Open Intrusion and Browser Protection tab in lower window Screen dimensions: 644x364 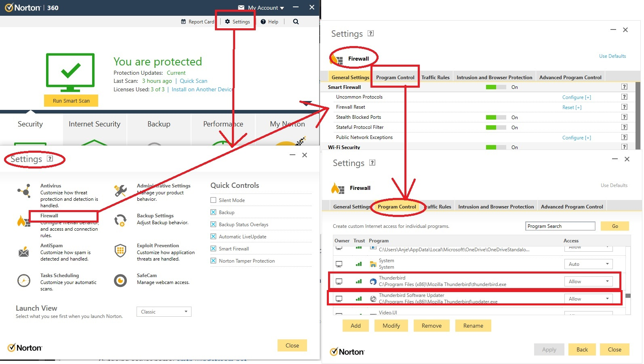[x=496, y=207]
